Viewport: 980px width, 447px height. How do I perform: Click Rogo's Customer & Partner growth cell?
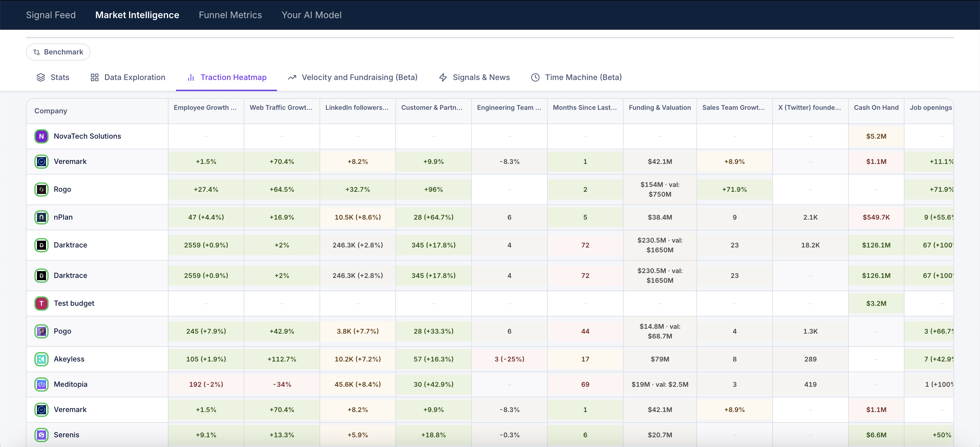tap(433, 189)
